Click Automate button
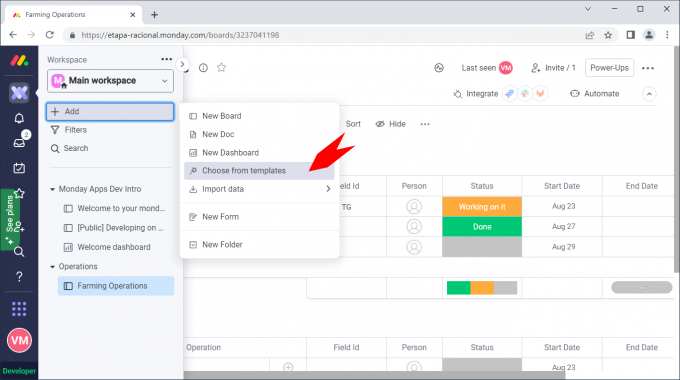The width and height of the screenshot is (680, 380). [595, 94]
